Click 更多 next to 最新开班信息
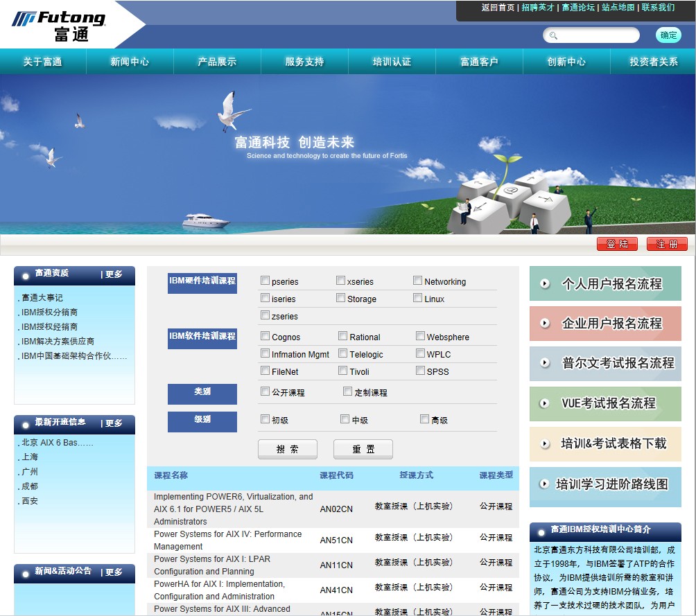 (x=114, y=423)
